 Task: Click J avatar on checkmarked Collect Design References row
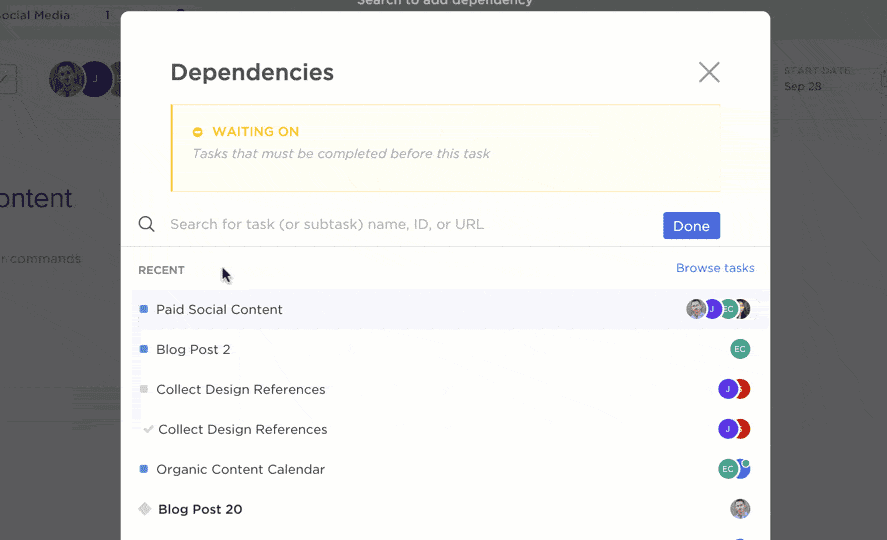(728, 429)
